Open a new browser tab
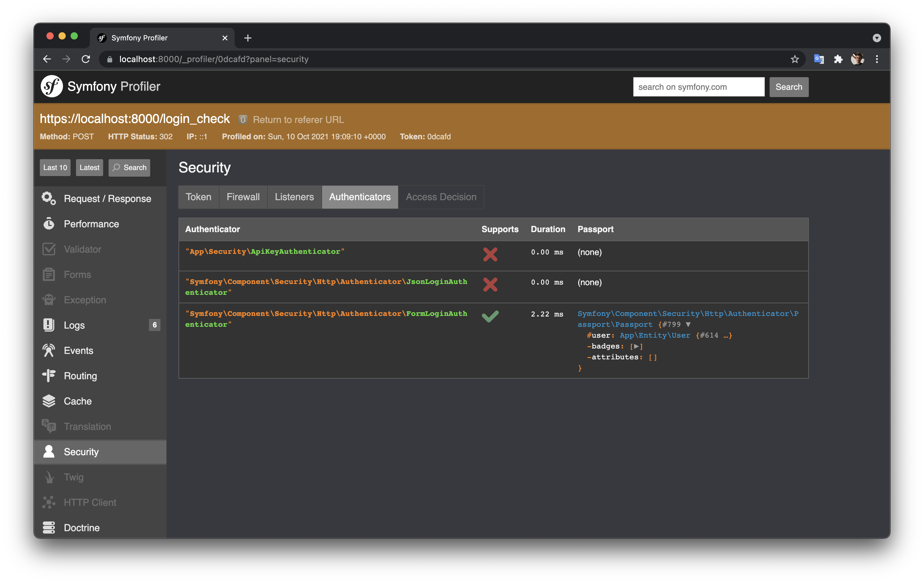Screen dimensions: 924x583 [x=248, y=38]
